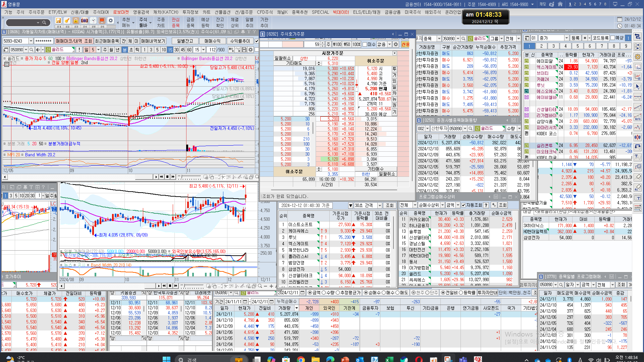Image resolution: width=644 pixels, height=362 pixels.
Task: Click the home icon in the title bar
Action: coord(560,4)
